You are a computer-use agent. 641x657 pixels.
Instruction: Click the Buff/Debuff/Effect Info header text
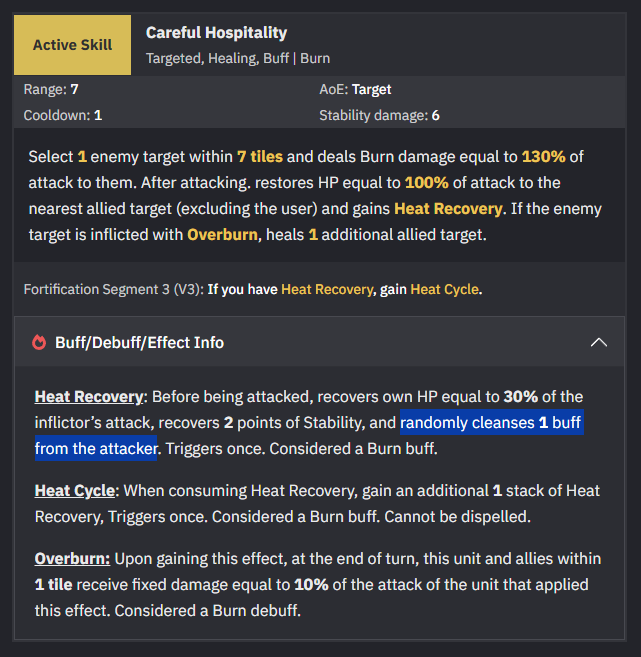[140, 343]
